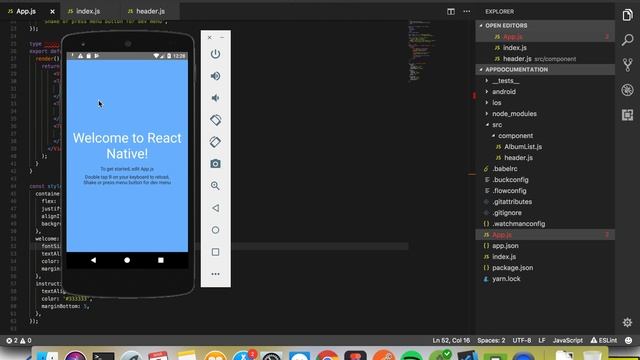The height and width of the screenshot is (360, 640).
Task: Open AlbumList.js in the file tree
Action: (x=545, y=147)
